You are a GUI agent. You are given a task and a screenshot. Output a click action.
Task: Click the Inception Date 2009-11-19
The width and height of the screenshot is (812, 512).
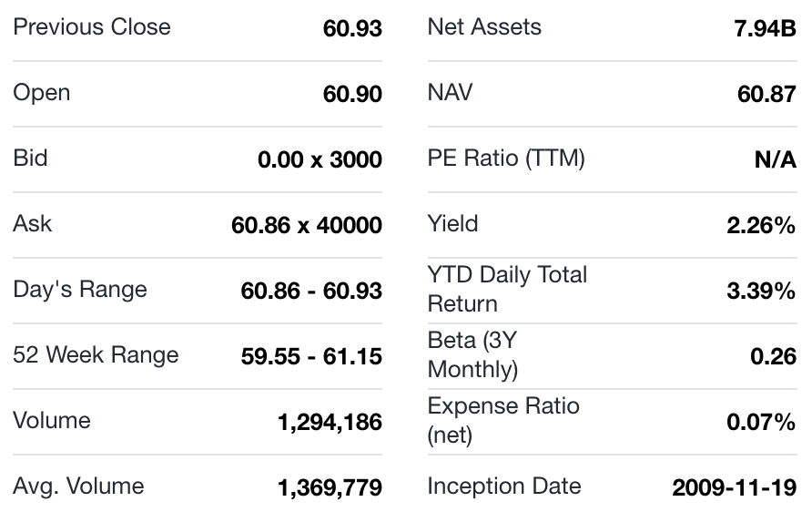[734, 488]
